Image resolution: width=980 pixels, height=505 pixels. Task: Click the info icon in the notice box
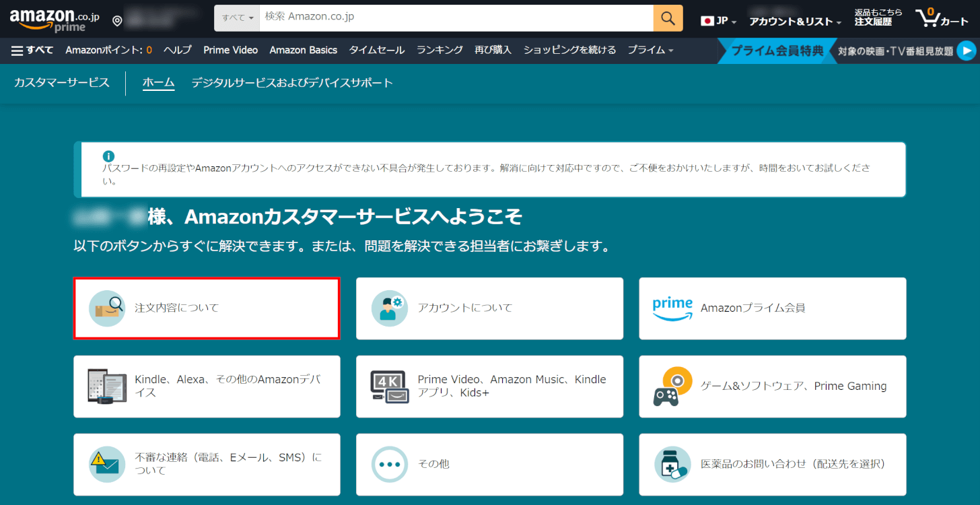(x=108, y=156)
